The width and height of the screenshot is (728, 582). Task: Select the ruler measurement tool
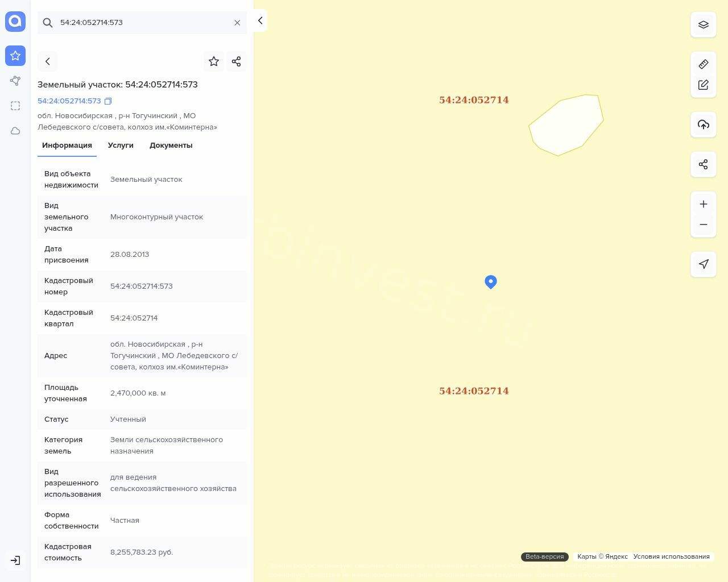(704, 64)
